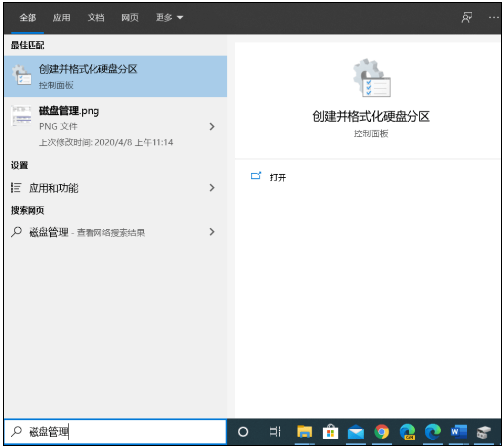Switch to the 应用 tab
Image resolution: width=504 pixels, height=448 pixels.
(x=62, y=17)
